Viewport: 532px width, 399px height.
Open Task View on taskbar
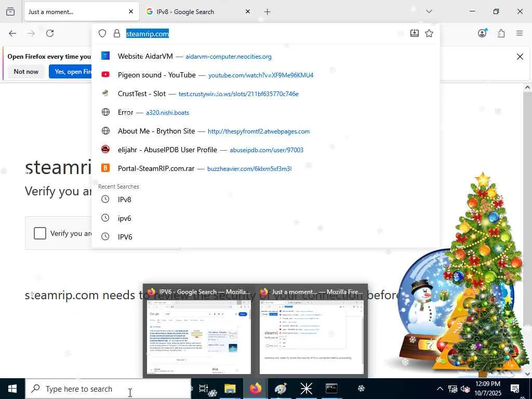[204, 389]
